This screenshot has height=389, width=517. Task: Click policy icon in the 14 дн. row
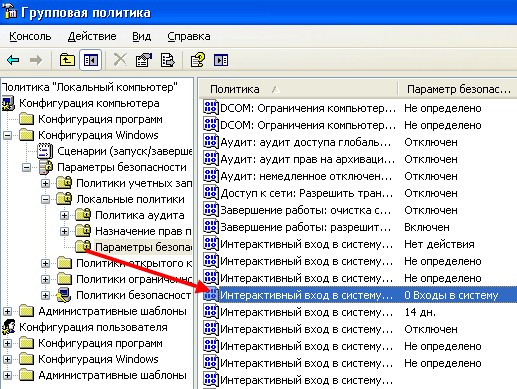pyautogui.click(x=211, y=312)
